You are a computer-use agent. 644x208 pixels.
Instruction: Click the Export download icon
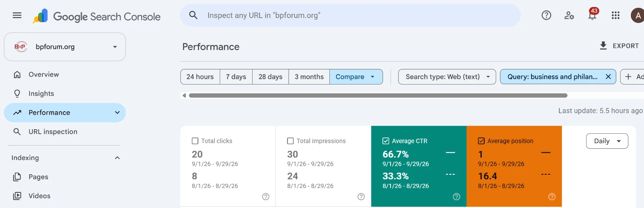(603, 46)
